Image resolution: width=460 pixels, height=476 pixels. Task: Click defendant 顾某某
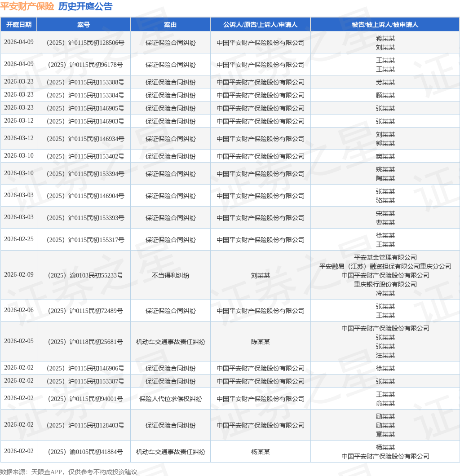385,95
